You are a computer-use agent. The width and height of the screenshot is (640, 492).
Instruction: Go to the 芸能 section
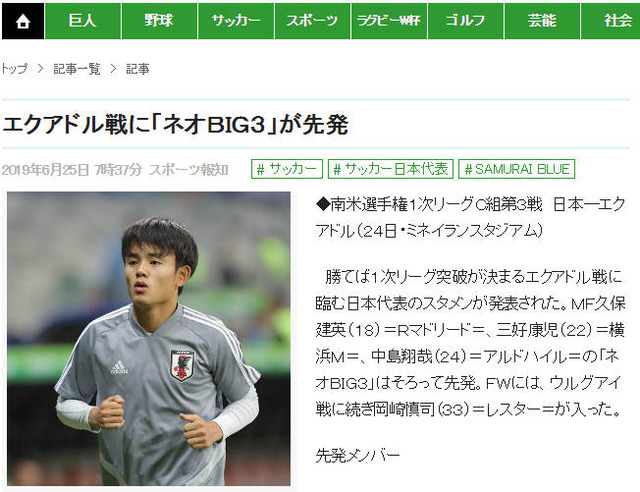tap(542, 21)
